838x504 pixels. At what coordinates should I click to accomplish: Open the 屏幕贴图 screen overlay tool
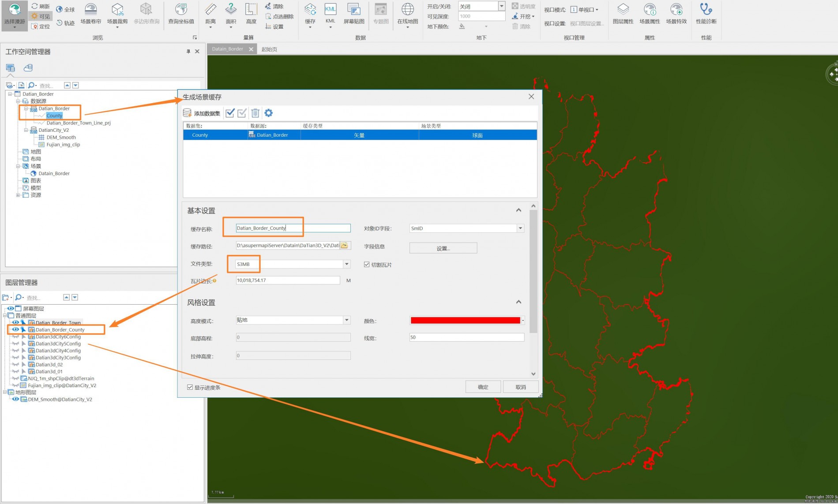(x=354, y=14)
